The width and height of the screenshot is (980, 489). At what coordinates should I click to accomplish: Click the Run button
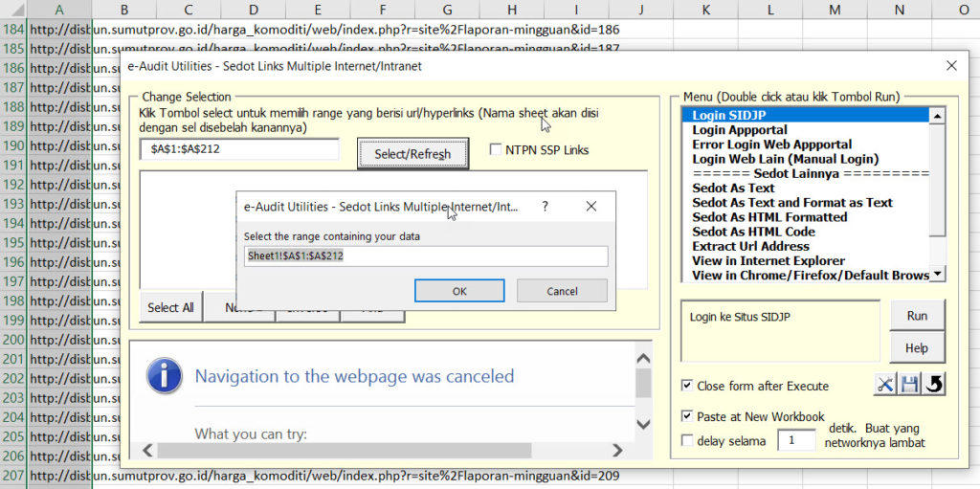[x=916, y=316]
